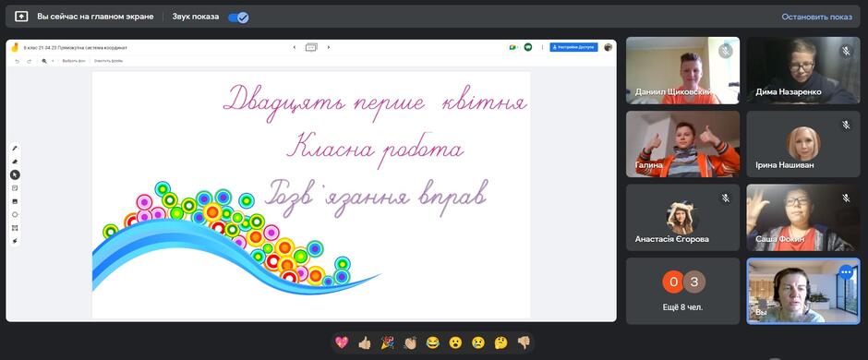Select Ірина Нашиван's participant tile
868x360 pixels.
(803, 144)
